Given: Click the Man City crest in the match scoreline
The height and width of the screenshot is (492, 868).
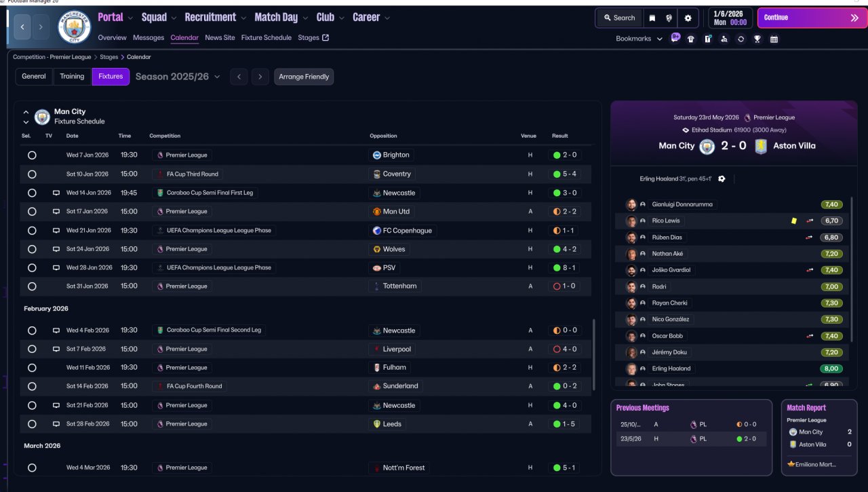Looking at the screenshot, I should pyautogui.click(x=707, y=146).
